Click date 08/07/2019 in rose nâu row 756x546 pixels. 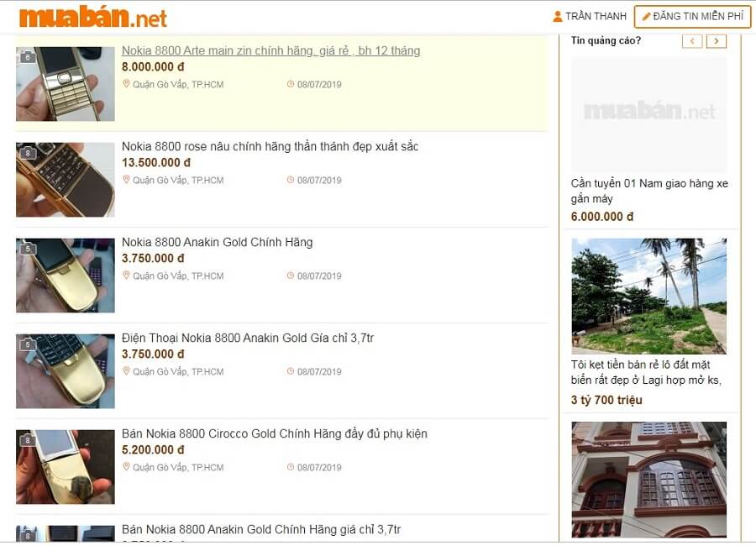coord(319,181)
